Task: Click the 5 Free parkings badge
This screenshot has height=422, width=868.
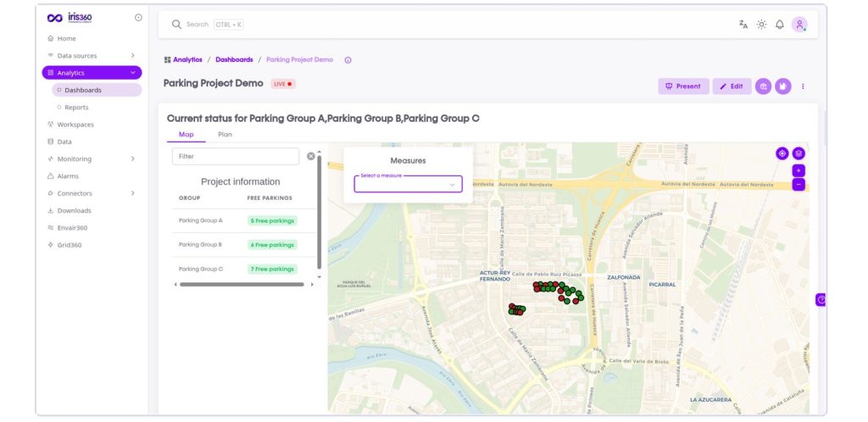Action: click(272, 220)
